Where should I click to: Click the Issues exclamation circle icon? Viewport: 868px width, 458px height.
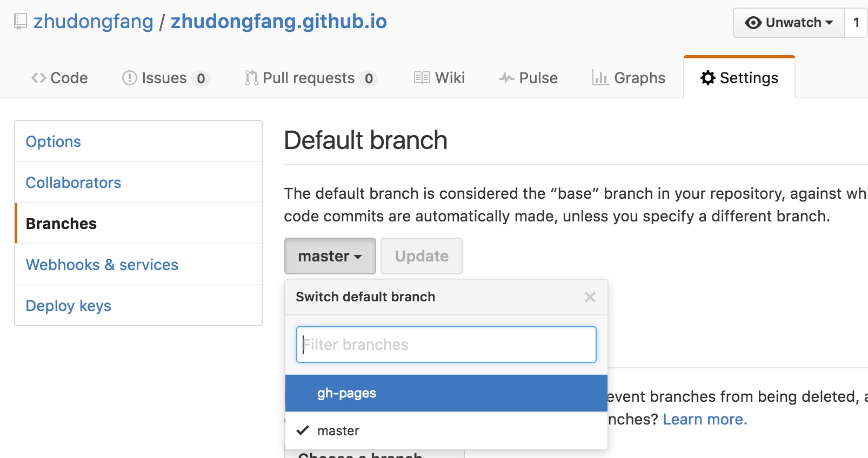(130, 78)
